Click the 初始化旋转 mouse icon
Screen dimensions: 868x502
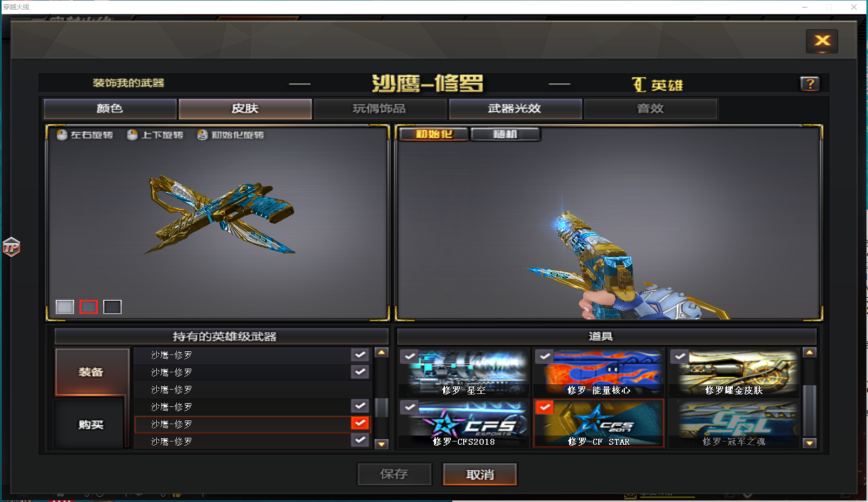pos(202,135)
